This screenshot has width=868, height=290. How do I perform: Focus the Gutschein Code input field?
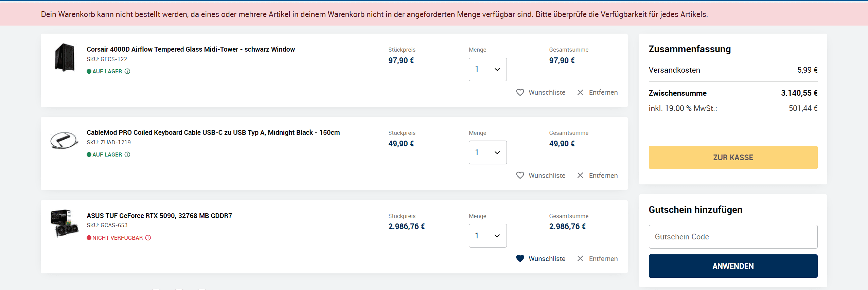pyautogui.click(x=733, y=237)
